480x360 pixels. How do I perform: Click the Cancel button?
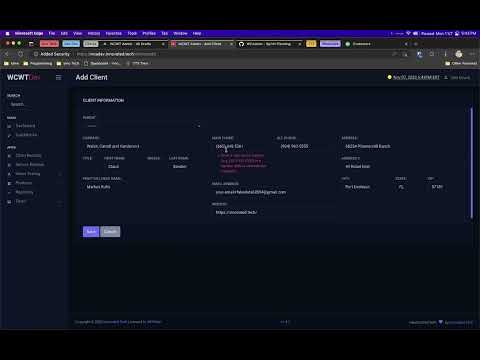pos(110,232)
